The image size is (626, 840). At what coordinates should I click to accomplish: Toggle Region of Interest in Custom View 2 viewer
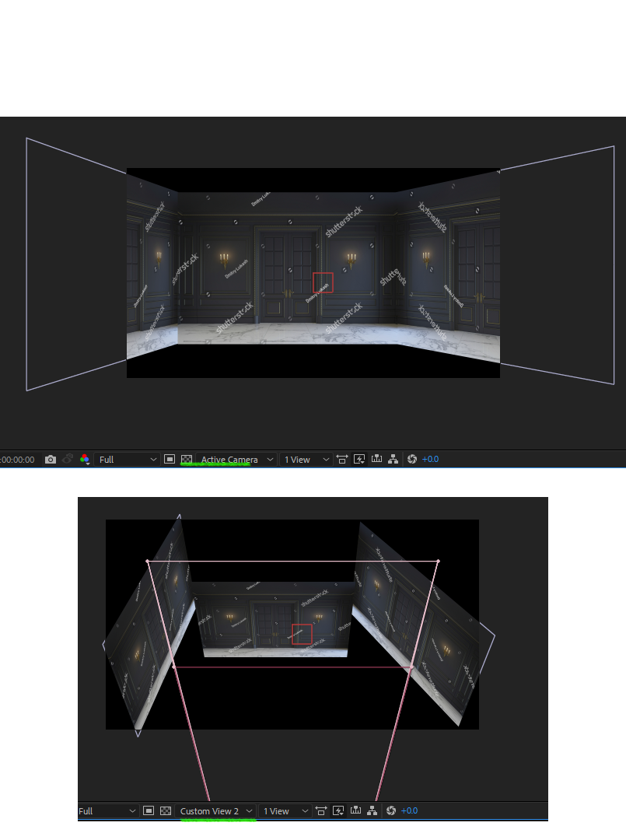tap(149, 810)
